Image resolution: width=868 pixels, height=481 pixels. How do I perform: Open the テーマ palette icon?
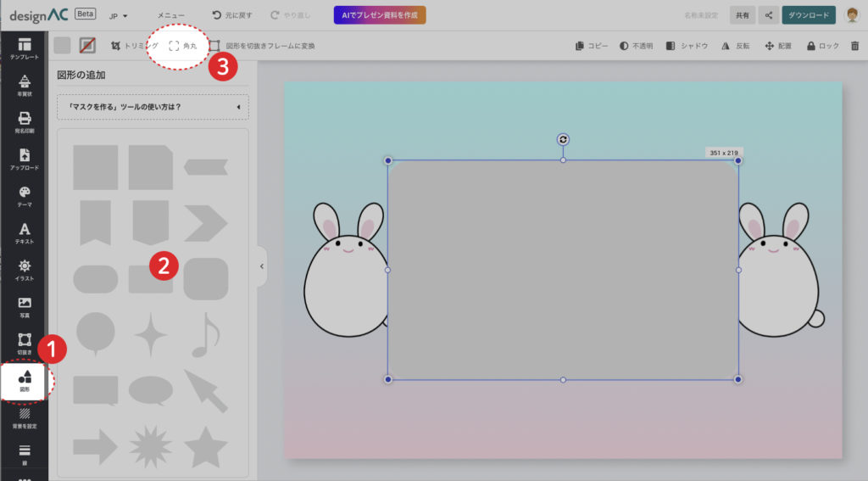pyautogui.click(x=25, y=196)
